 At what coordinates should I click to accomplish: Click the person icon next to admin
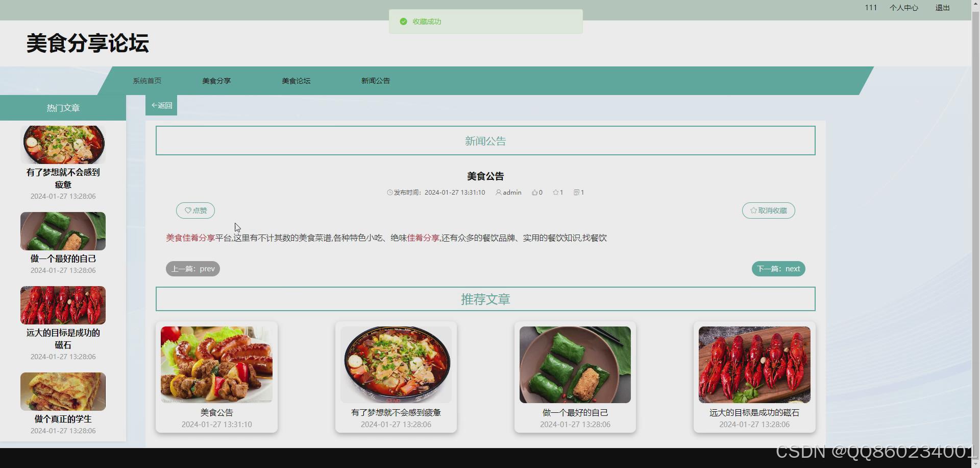(x=499, y=193)
